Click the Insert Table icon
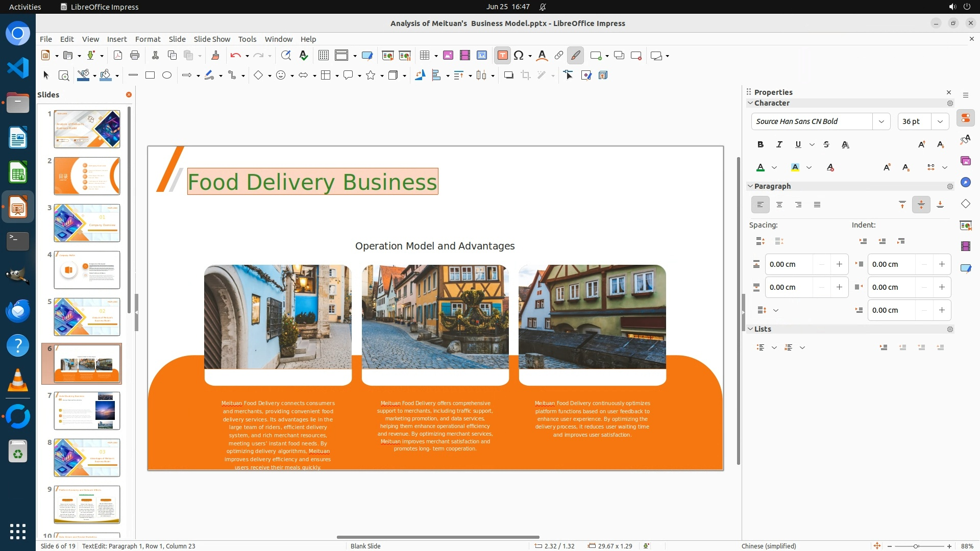 pyautogui.click(x=424, y=56)
